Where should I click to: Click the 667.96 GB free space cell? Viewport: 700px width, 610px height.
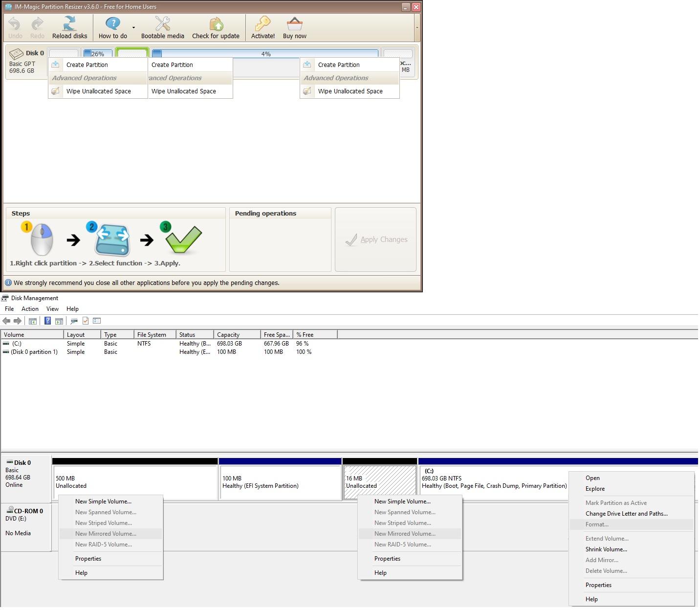pyautogui.click(x=276, y=344)
